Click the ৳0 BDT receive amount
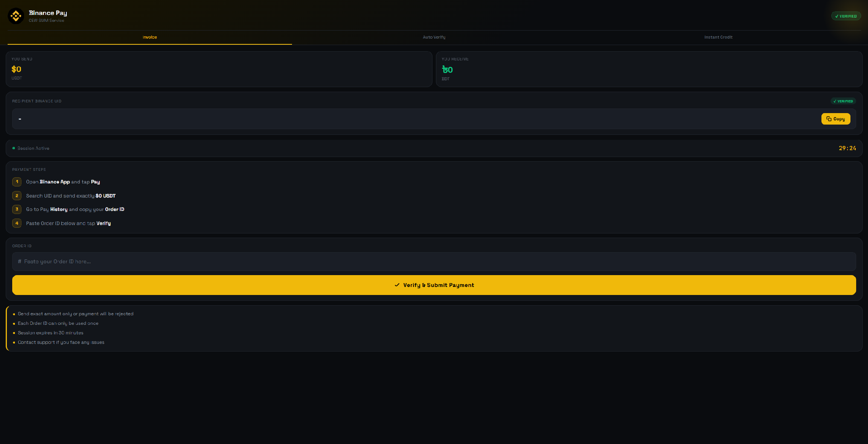Viewport: 868px width, 444px height. pos(447,70)
